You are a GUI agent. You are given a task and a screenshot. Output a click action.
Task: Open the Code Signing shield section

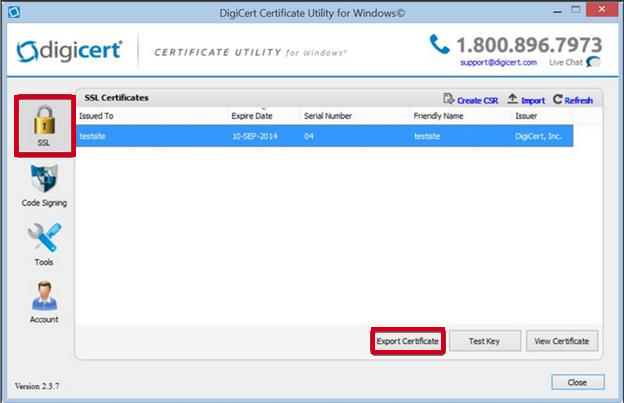point(44,185)
